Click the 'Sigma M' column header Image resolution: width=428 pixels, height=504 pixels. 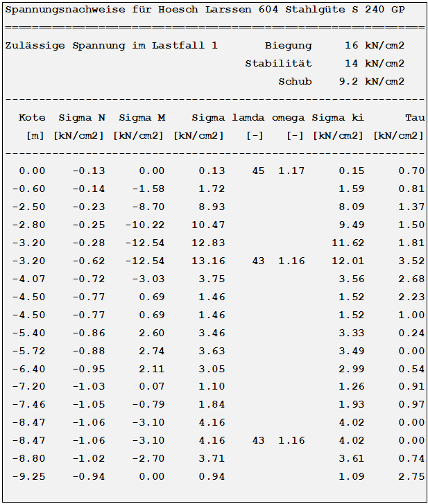(142, 118)
